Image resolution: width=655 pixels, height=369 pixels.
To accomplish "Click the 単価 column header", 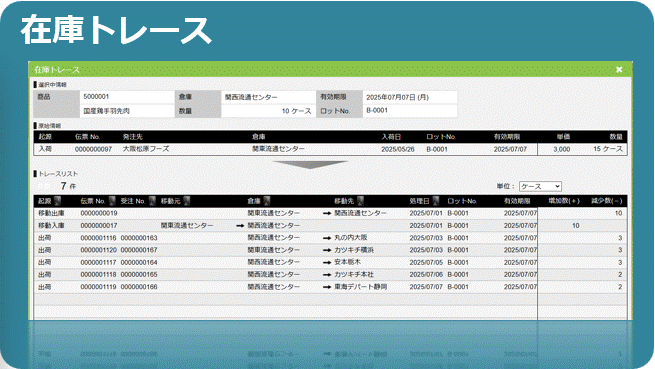I will pyautogui.click(x=564, y=137).
